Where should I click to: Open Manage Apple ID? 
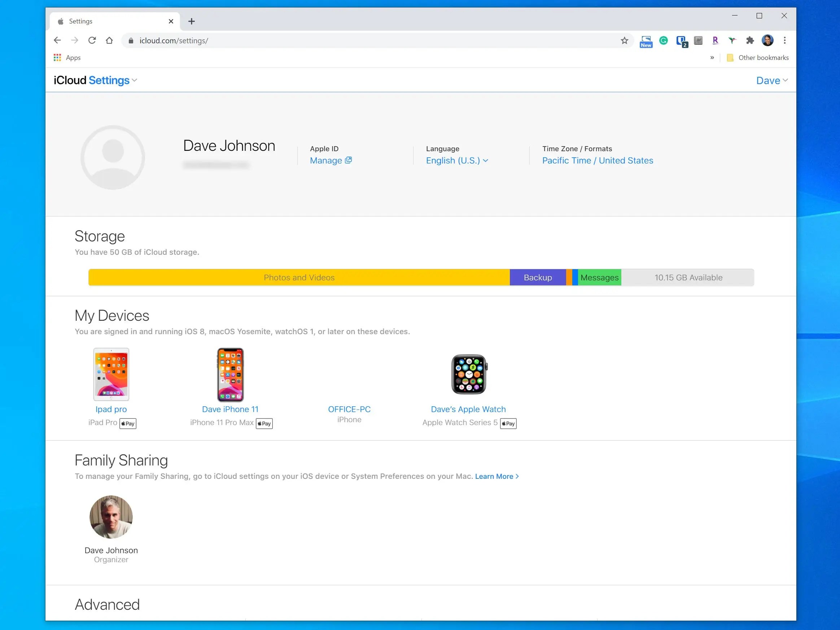coord(331,160)
